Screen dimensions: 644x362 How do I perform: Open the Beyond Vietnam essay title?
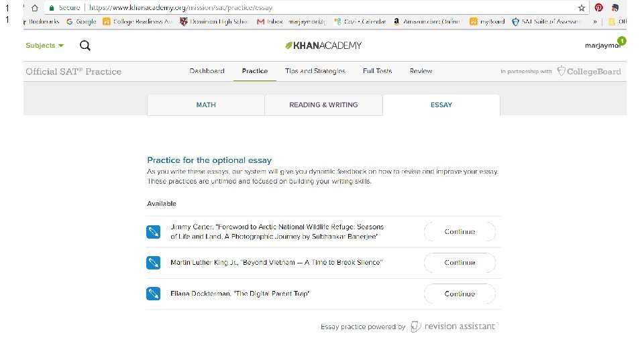(x=276, y=263)
